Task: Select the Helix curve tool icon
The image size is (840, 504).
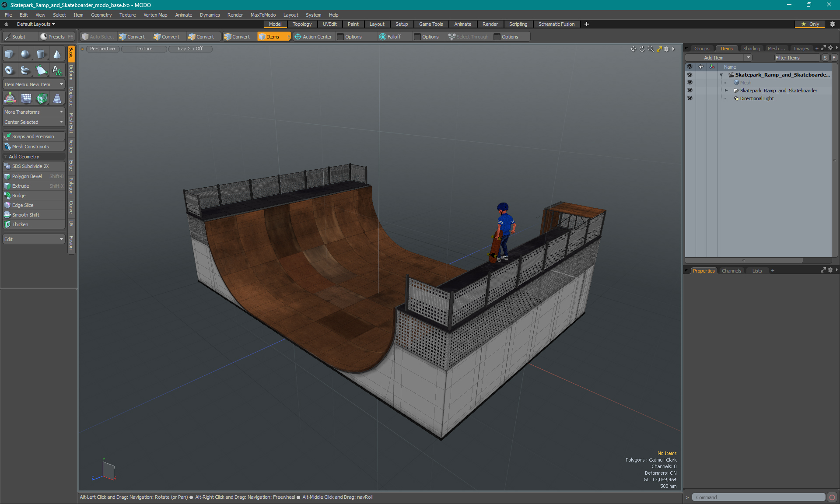Action: tap(26, 70)
